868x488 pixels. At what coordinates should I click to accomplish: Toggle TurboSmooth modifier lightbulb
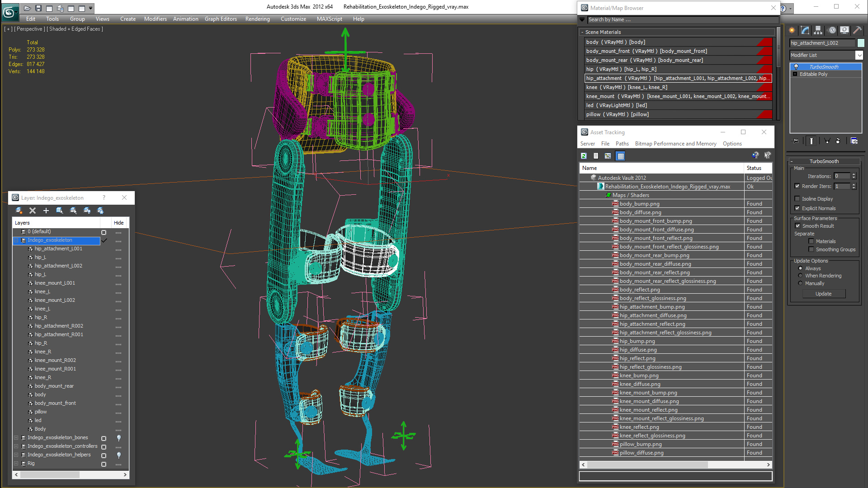click(796, 67)
